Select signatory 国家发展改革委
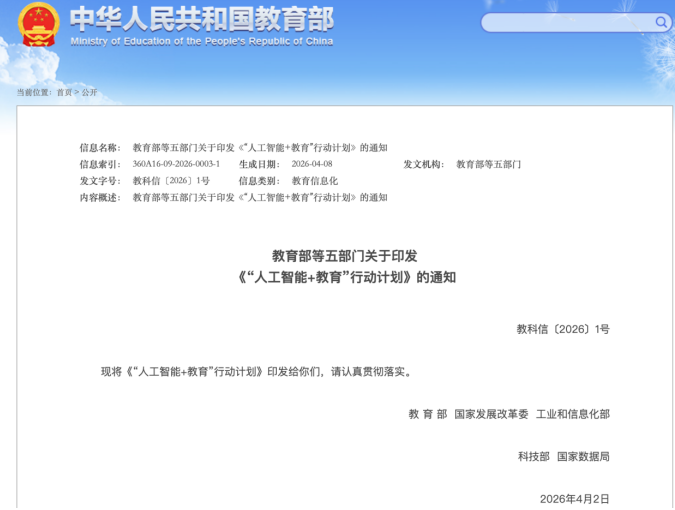 tap(491, 414)
